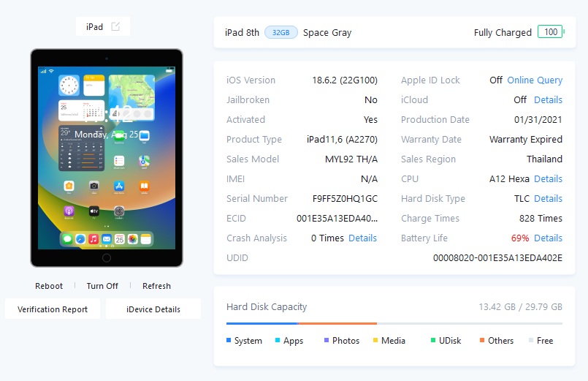The width and height of the screenshot is (588, 381).
Task: Open the Verification Report
Action: tap(53, 309)
